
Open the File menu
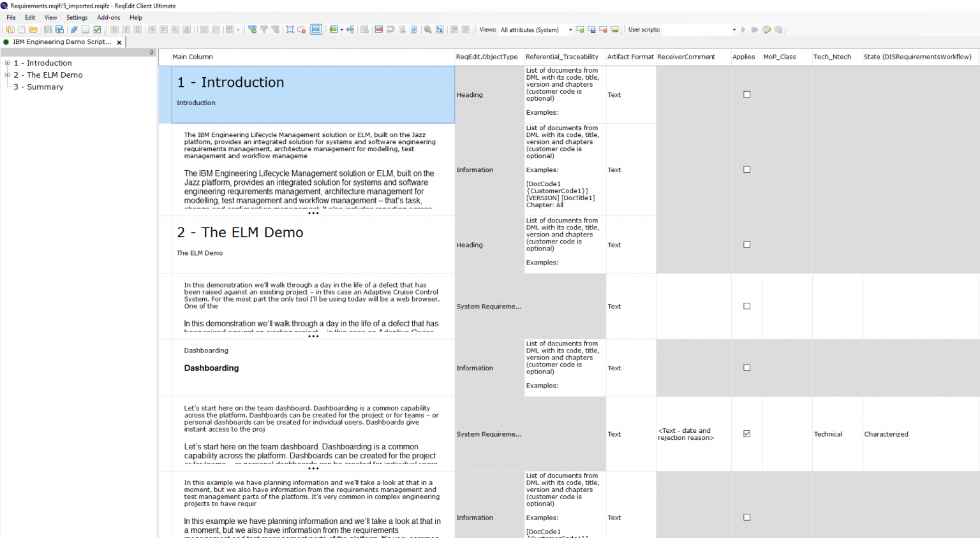(11, 18)
